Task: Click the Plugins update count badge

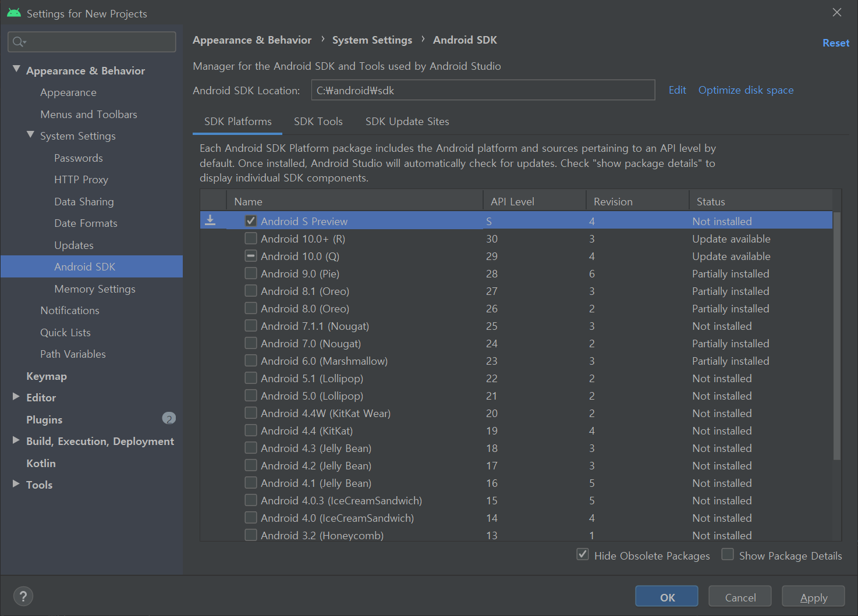Action: click(x=169, y=419)
